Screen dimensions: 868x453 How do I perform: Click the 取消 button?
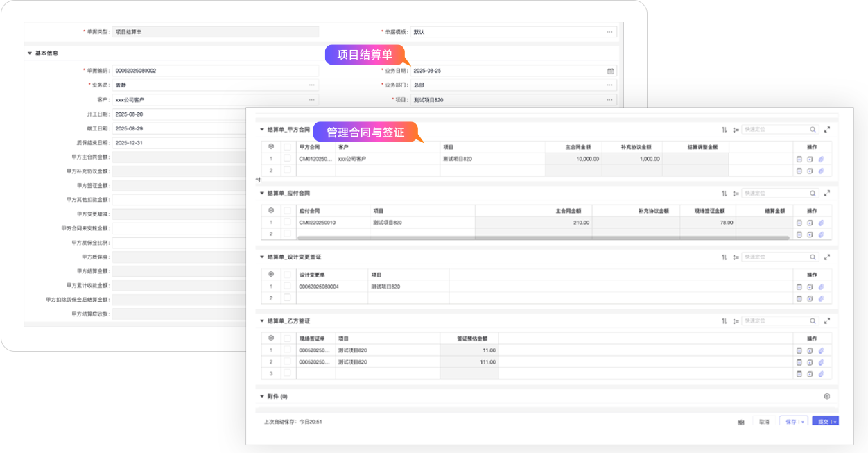[x=764, y=422]
